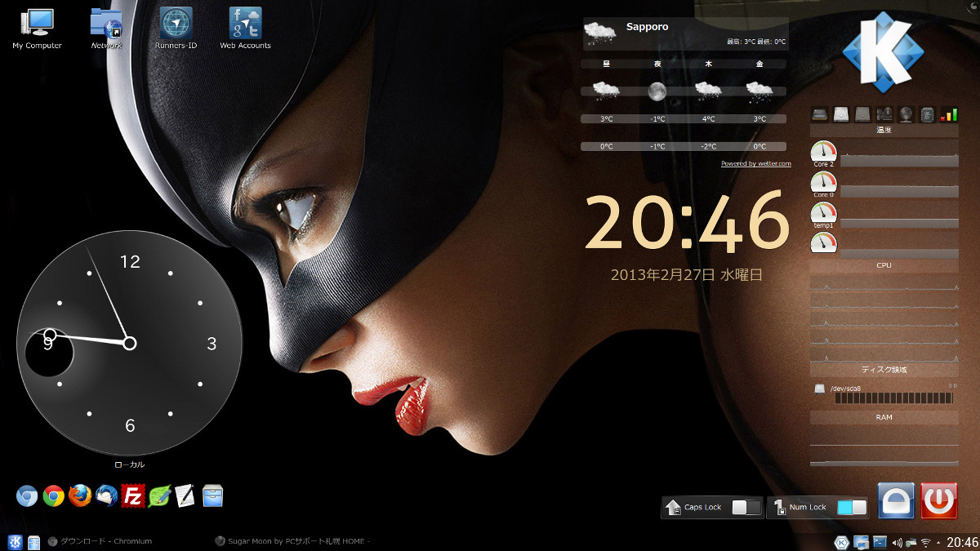The height and width of the screenshot is (551, 980).
Task: Click the blue lock screen button
Action: point(896,500)
